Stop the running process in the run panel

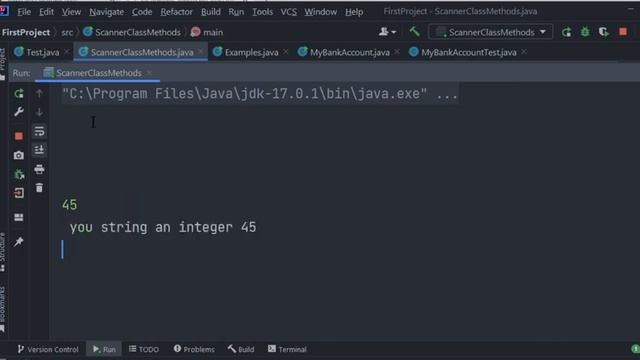(x=19, y=136)
